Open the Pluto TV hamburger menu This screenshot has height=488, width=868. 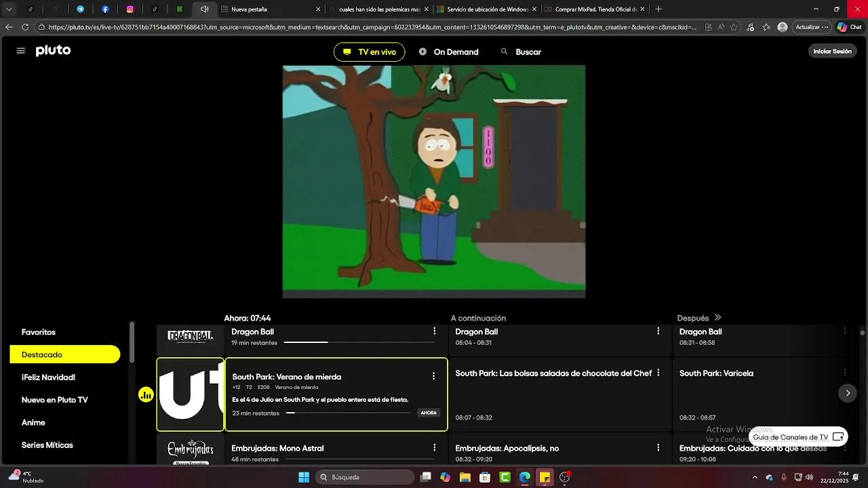pyautogui.click(x=20, y=51)
